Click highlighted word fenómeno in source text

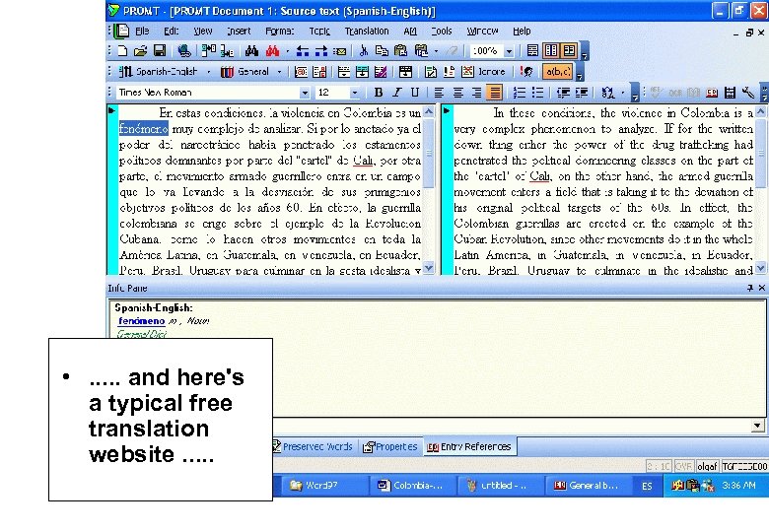(144, 129)
